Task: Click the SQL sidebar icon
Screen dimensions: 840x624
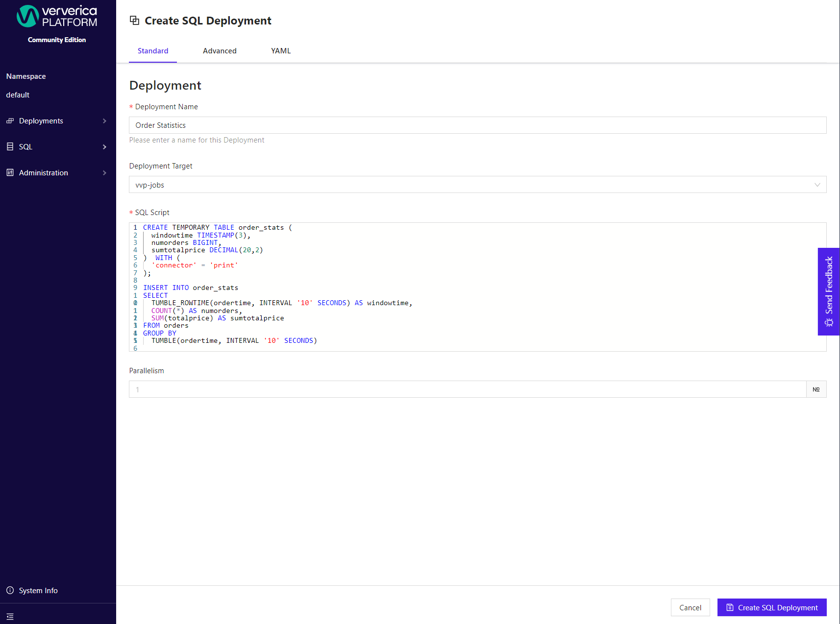Action: (10, 147)
